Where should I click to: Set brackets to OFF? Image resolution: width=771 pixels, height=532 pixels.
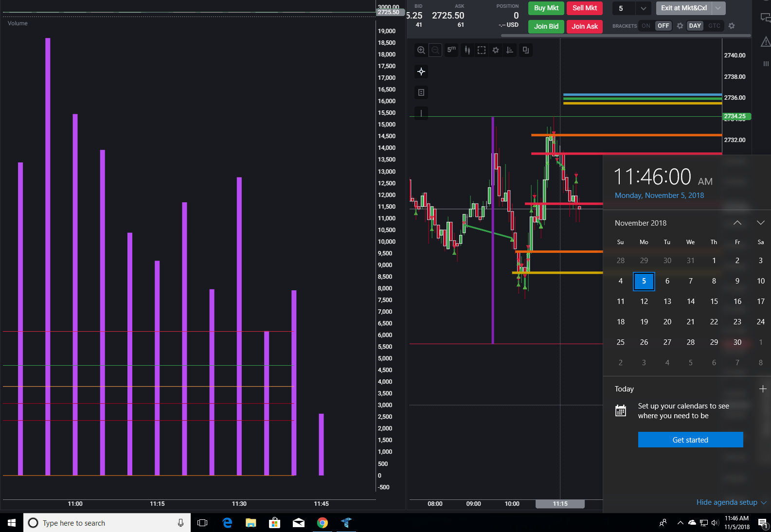[x=663, y=26]
